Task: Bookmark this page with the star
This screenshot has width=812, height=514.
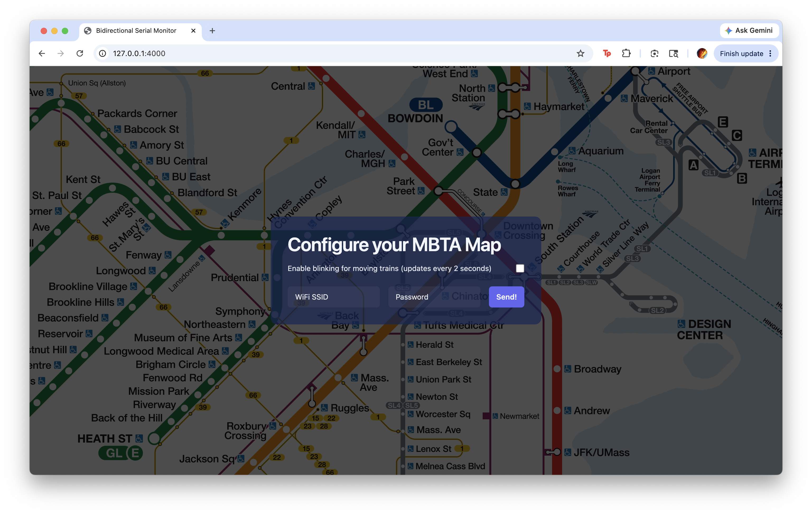Action: pos(580,53)
